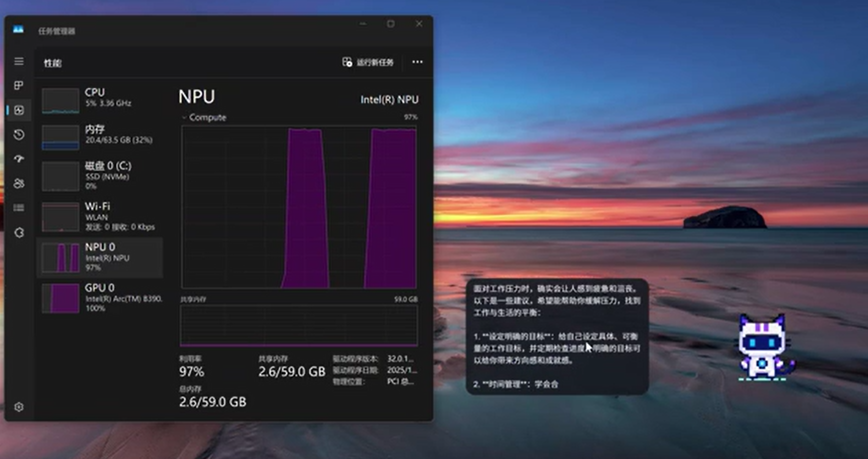Viewport: 868px width, 459px height.
Task: Select the CPU performance entry
Action: pos(100,100)
